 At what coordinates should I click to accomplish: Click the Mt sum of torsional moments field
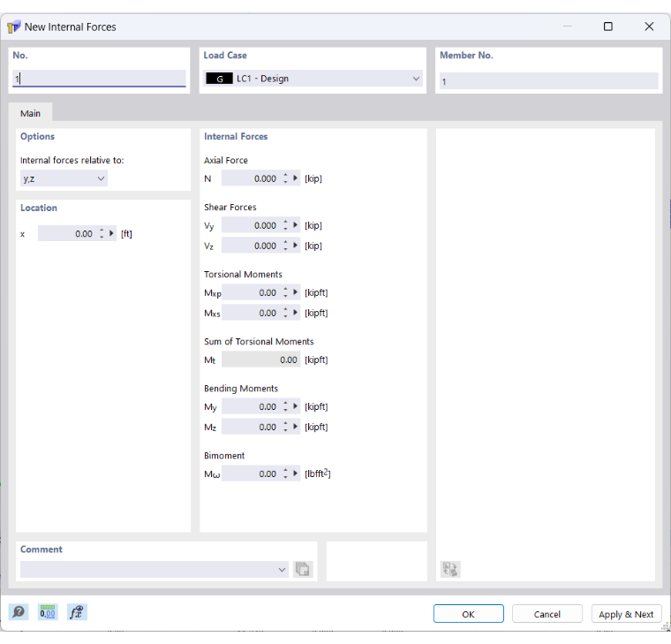[260, 360]
